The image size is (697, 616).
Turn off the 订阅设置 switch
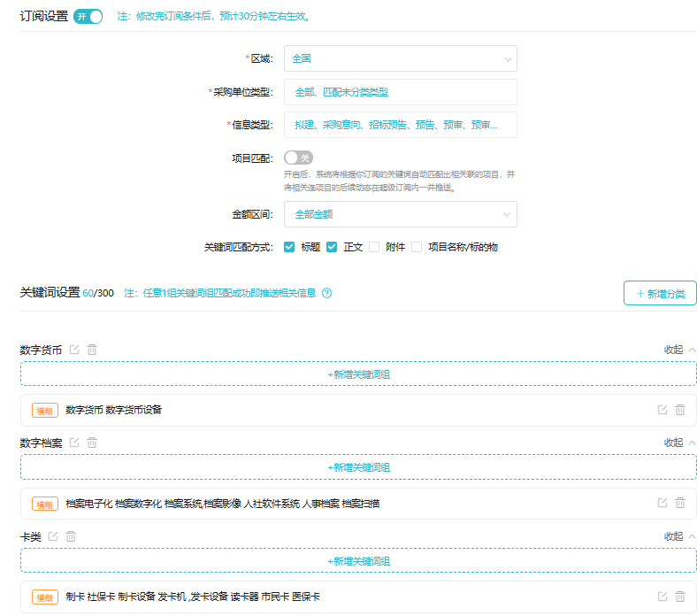(x=88, y=16)
